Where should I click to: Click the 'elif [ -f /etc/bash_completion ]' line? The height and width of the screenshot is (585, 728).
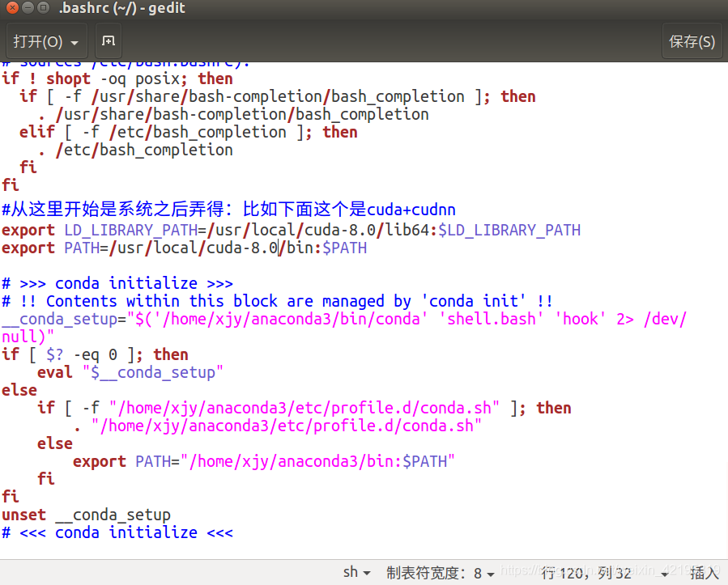(189, 132)
